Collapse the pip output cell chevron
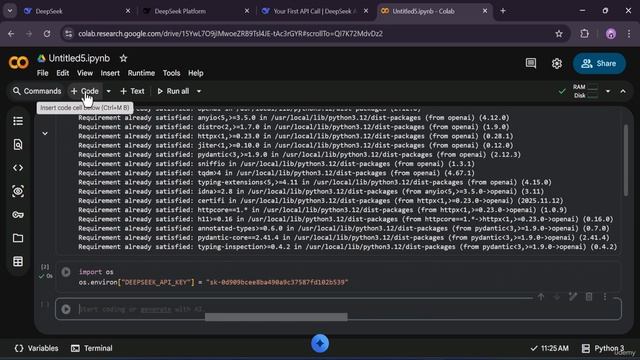Image resolution: width=640 pixels, height=360 pixels. click(45, 133)
